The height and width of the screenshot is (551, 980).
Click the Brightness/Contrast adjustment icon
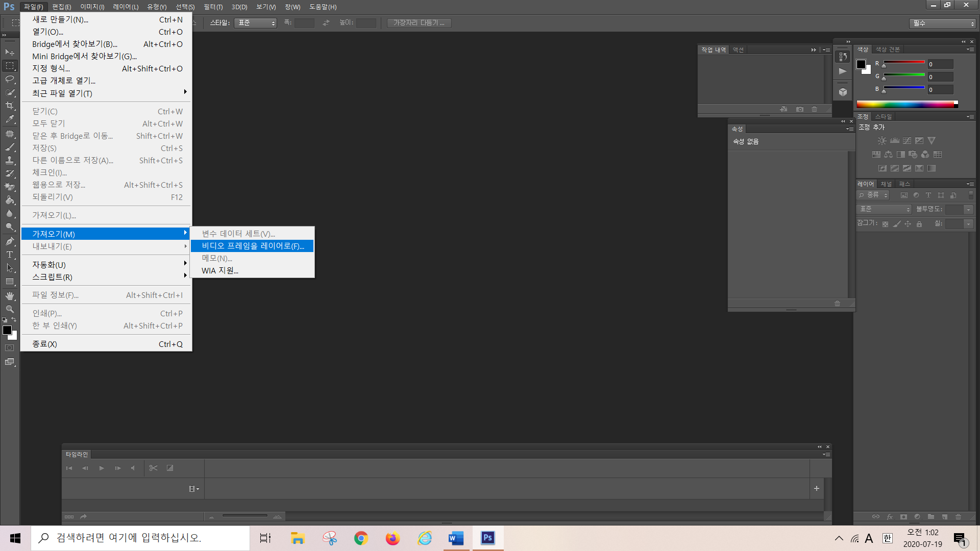(x=882, y=141)
